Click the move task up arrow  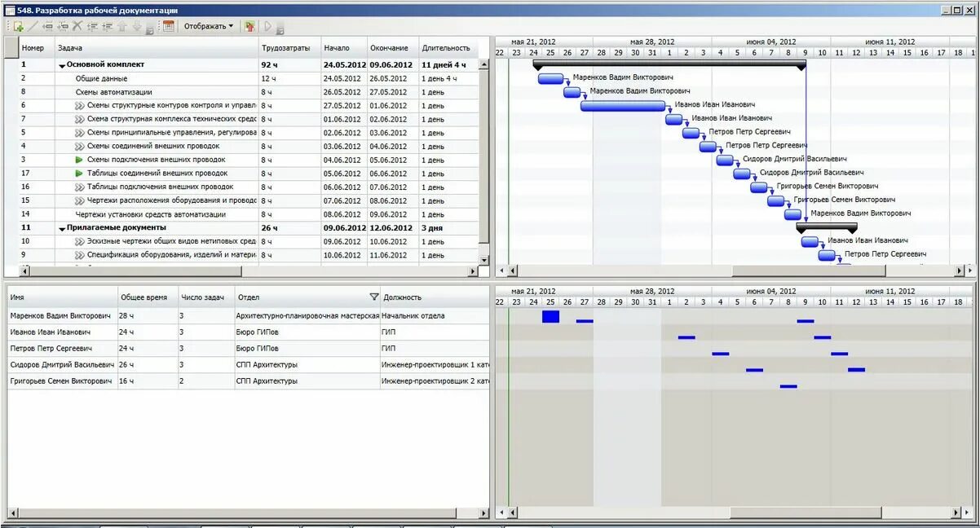click(x=122, y=26)
